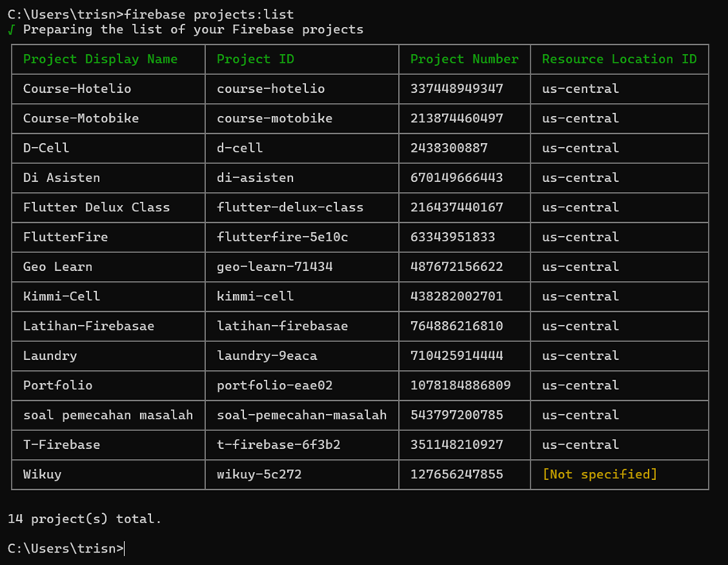Viewport: 728px width, 565px height.
Task: Click the kimmi-cell project ID
Action: (x=256, y=296)
